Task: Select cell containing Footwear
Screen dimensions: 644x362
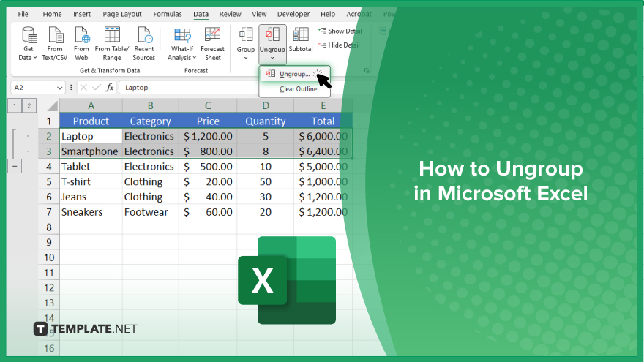Action: point(150,212)
